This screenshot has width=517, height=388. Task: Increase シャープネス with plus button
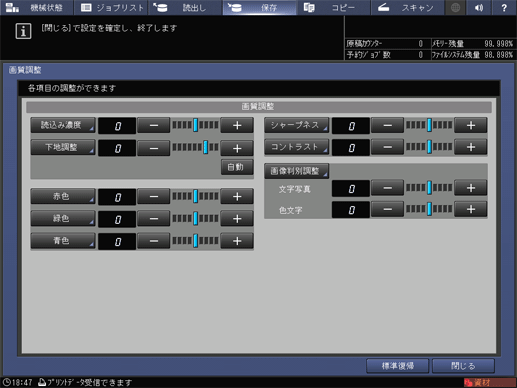pyautogui.click(x=471, y=125)
